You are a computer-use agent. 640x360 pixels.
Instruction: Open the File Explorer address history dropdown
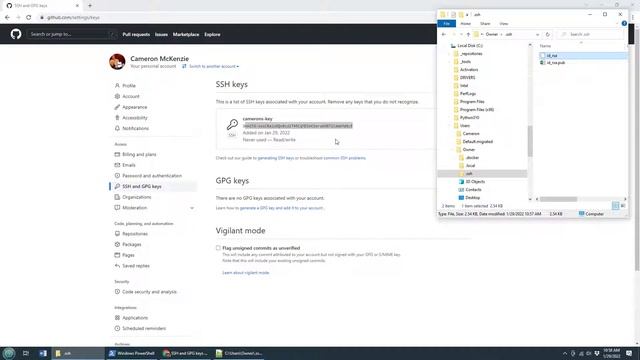tap(537, 34)
